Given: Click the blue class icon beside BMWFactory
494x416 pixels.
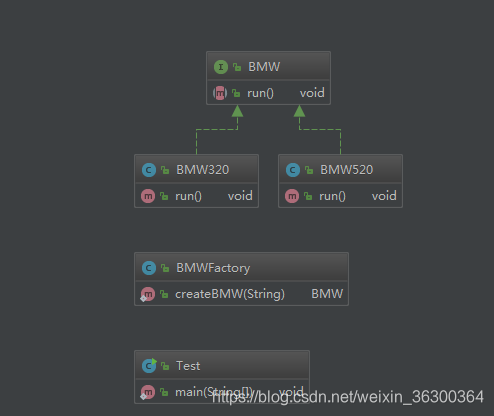Looking at the screenshot, I should coord(149,268).
